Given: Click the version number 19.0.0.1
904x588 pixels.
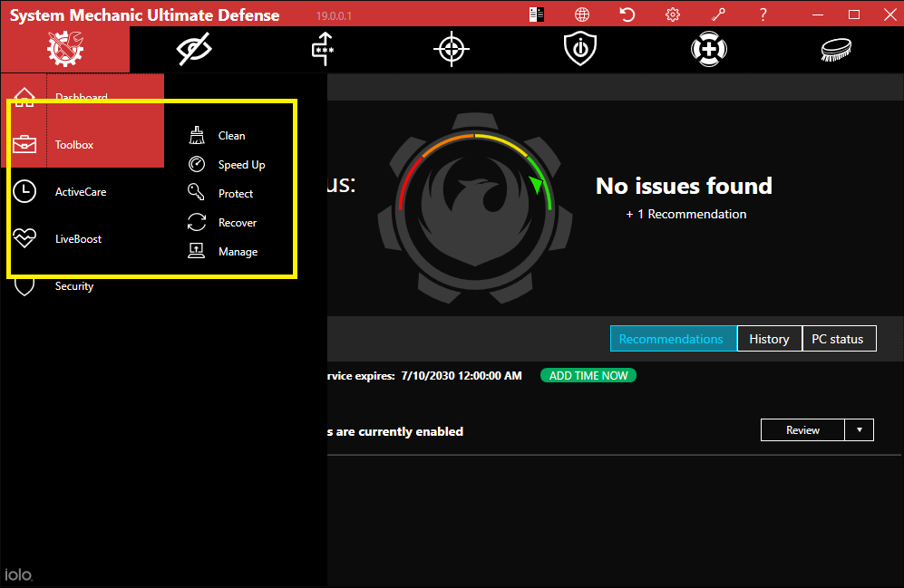Looking at the screenshot, I should click(334, 16).
